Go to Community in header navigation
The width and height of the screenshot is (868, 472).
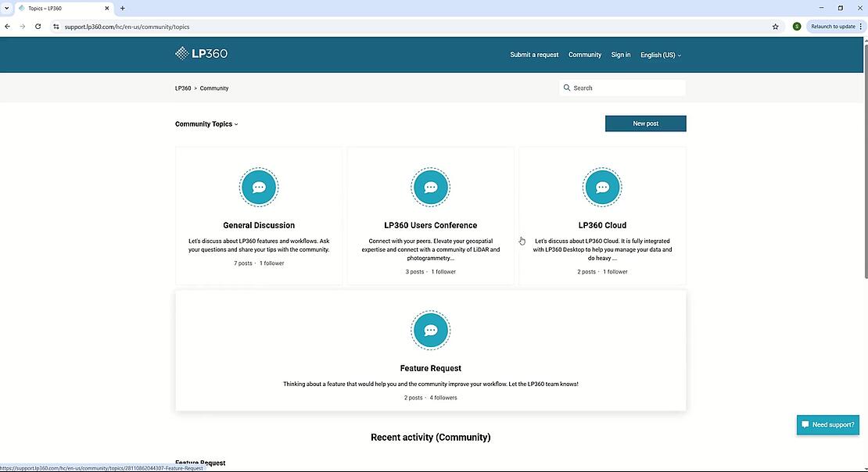[x=585, y=55]
